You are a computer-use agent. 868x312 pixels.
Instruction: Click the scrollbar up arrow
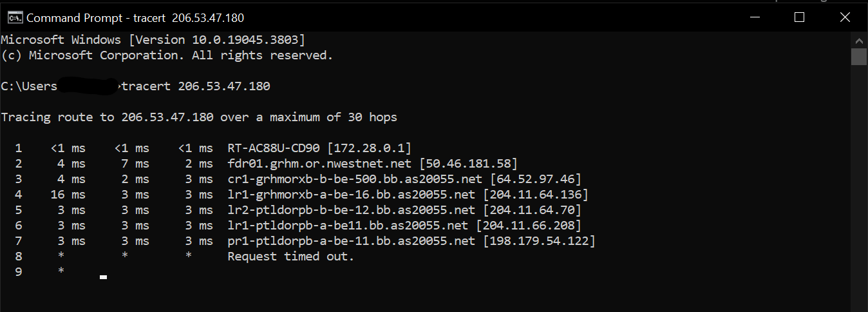coord(859,39)
